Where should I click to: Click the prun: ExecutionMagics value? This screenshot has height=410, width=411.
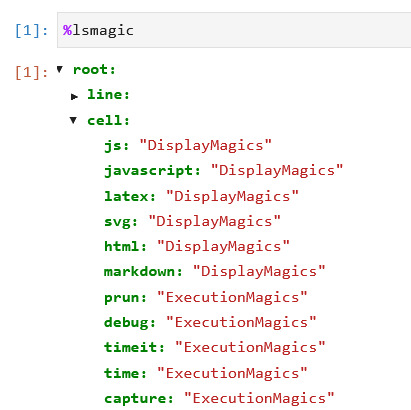[x=232, y=297]
